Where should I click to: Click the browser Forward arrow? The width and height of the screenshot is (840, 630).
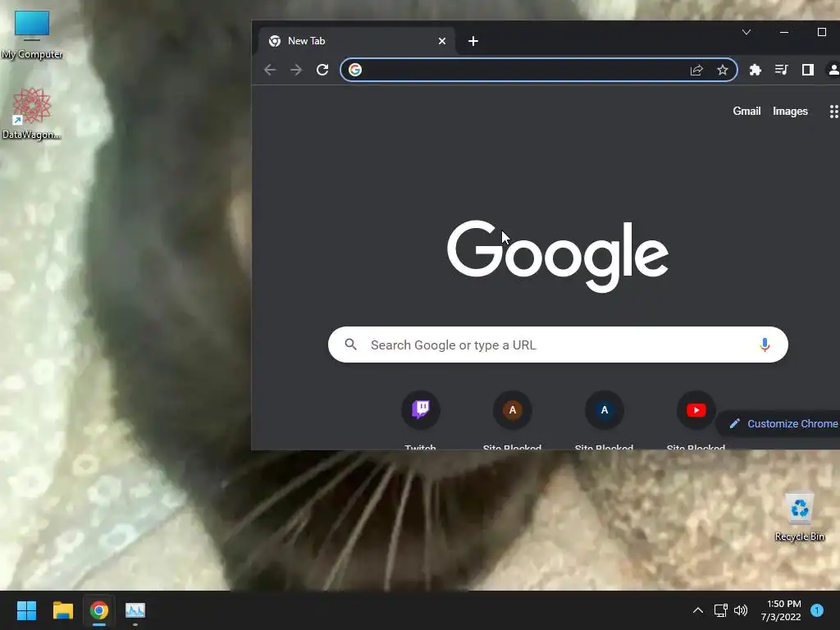(x=296, y=70)
